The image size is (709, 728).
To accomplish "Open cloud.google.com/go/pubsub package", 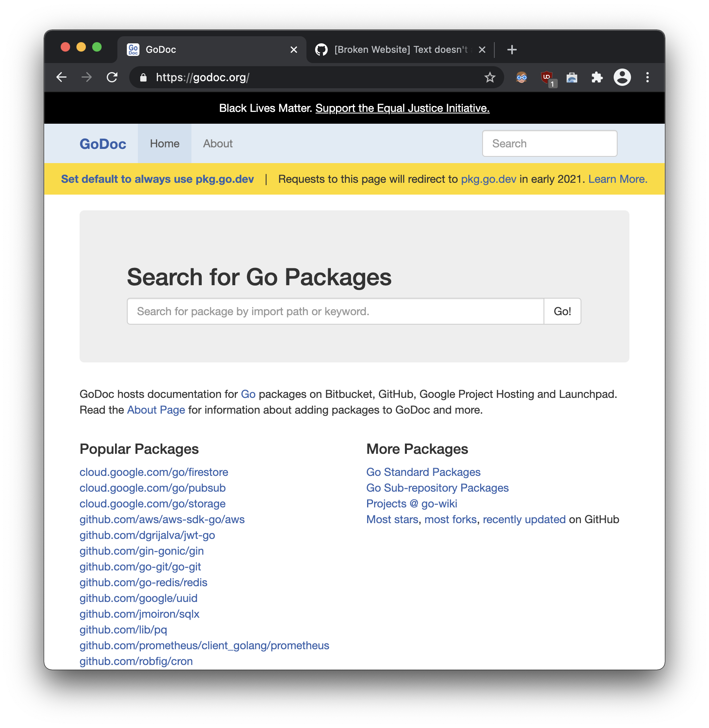I will coord(152,488).
